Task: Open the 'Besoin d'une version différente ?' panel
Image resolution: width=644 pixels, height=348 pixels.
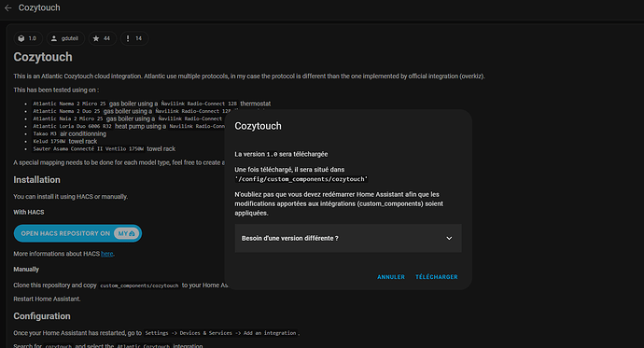Action: click(348, 239)
